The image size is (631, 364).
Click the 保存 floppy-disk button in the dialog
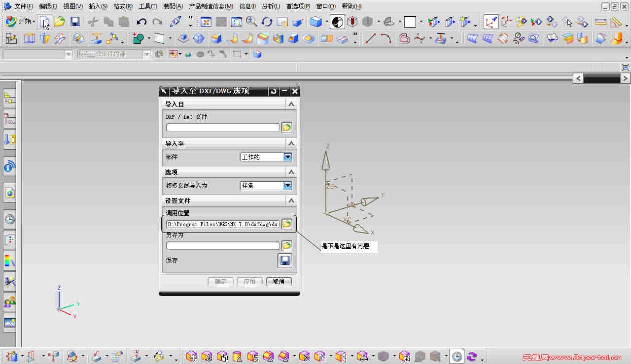[285, 261]
